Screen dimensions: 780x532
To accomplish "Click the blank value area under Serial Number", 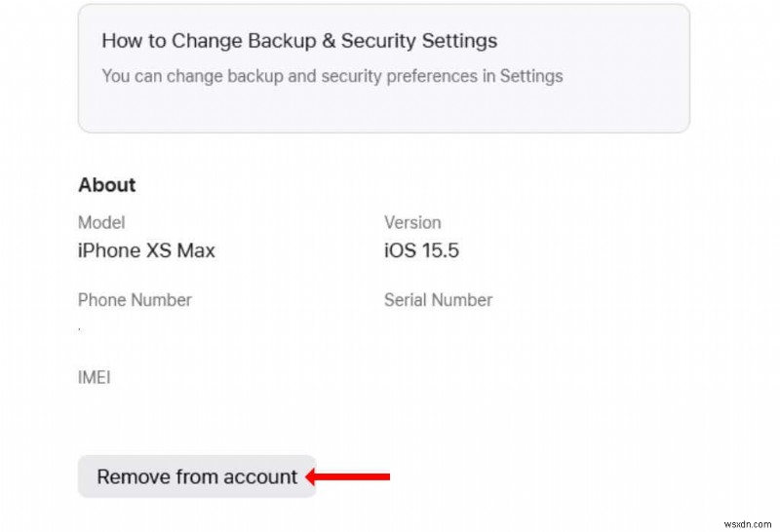I will coord(438,328).
